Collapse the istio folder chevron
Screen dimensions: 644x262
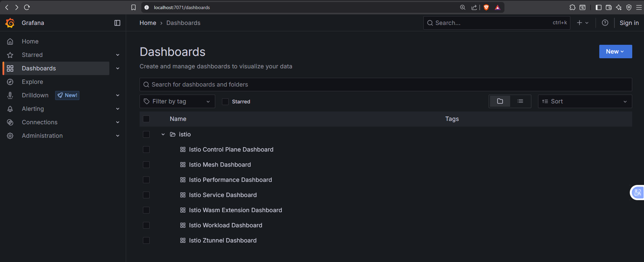coord(163,134)
